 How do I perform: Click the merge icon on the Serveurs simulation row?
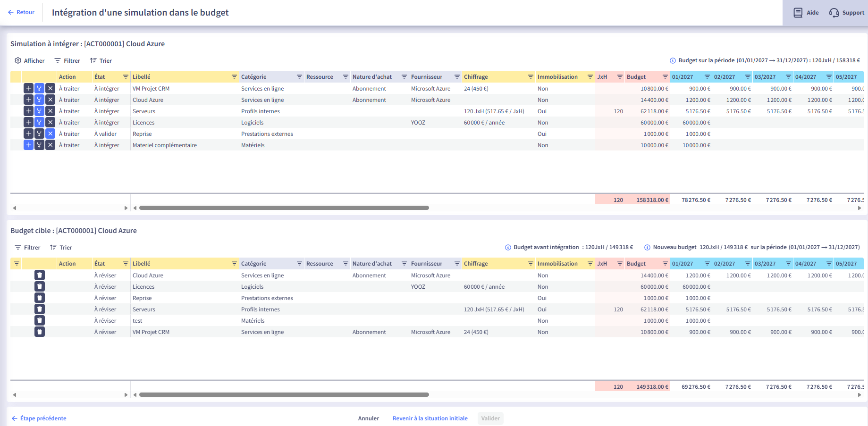click(x=40, y=111)
